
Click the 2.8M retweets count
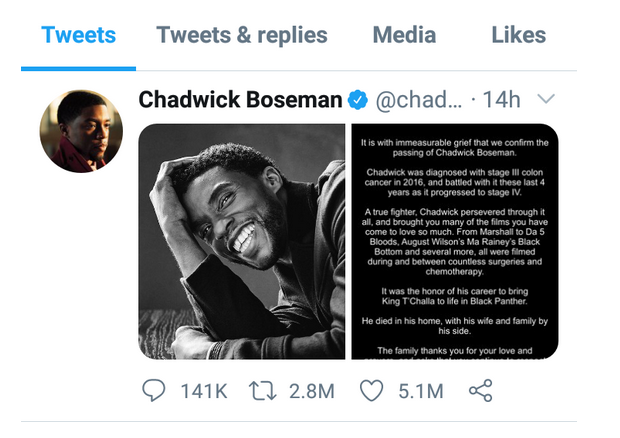click(312, 391)
